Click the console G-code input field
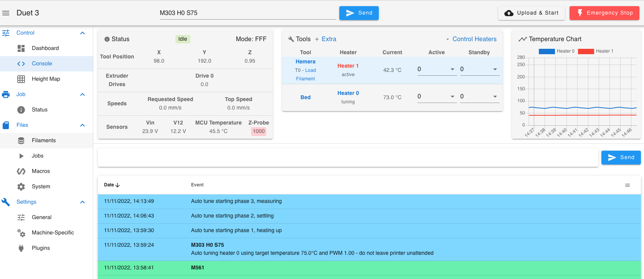644x279 pixels. pyautogui.click(x=348, y=158)
